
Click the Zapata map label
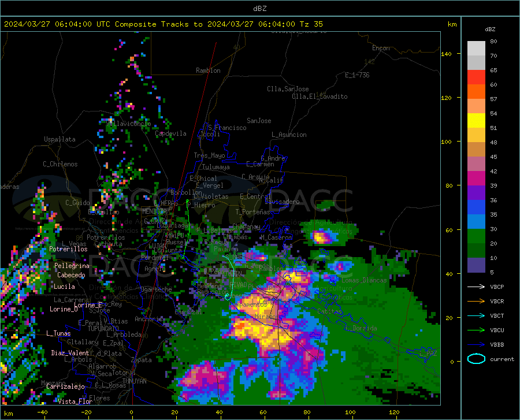tap(142, 360)
